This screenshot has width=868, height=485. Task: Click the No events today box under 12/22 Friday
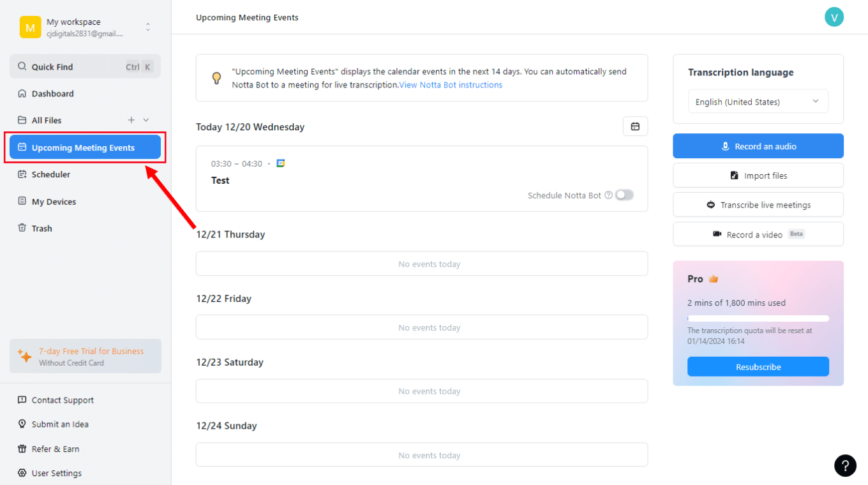point(422,327)
